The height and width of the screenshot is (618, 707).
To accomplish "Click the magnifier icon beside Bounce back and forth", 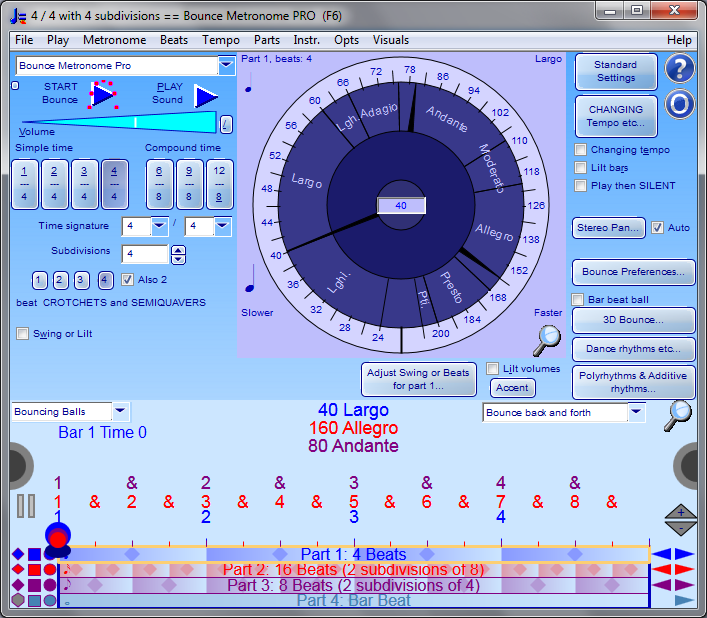I will [x=678, y=416].
